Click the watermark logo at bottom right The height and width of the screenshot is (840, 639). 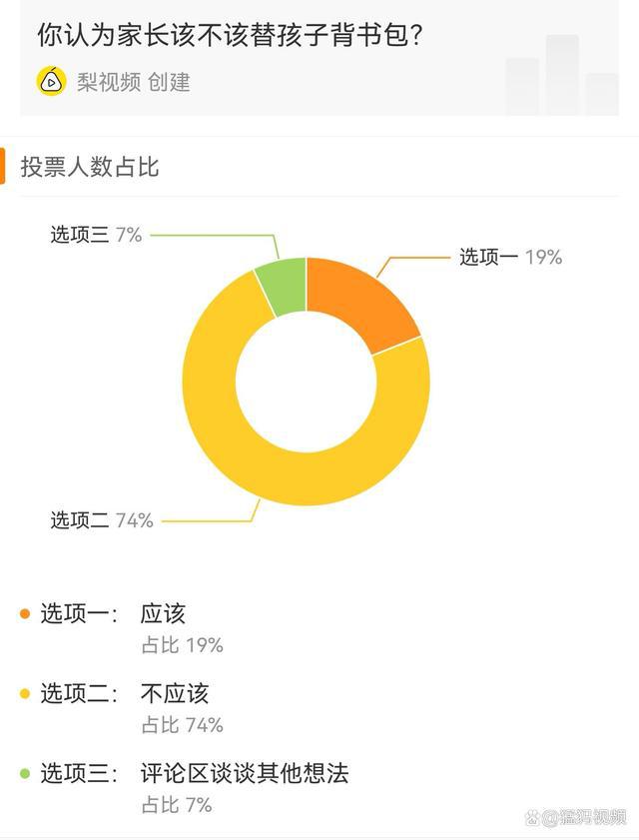576,817
